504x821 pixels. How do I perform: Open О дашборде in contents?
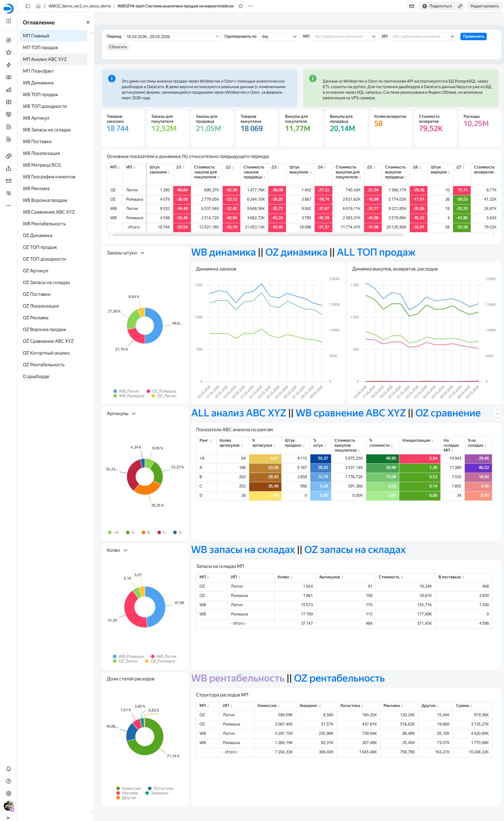click(x=53, y=376)
